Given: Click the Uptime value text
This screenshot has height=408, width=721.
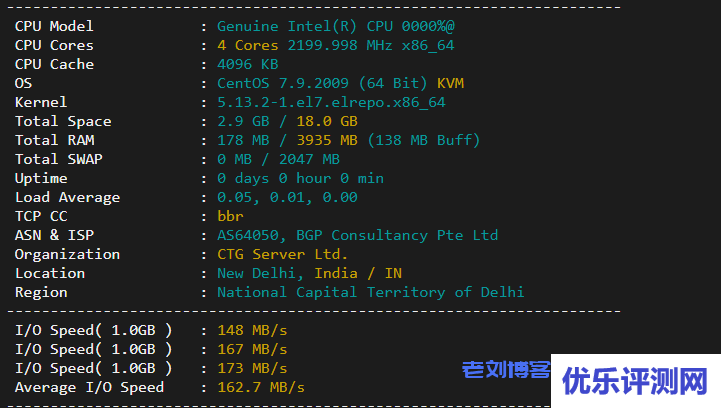Looking at the screenshot, I should (300, 178).
